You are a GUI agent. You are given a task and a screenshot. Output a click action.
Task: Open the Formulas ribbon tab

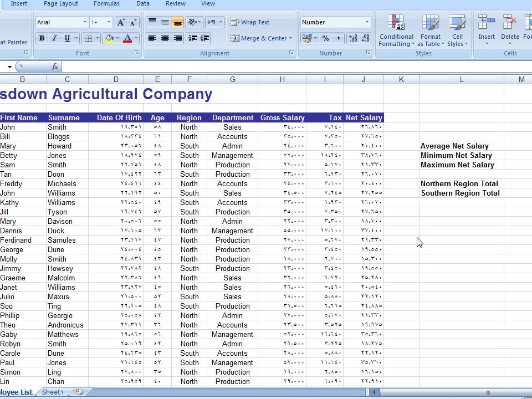(106, 4)
